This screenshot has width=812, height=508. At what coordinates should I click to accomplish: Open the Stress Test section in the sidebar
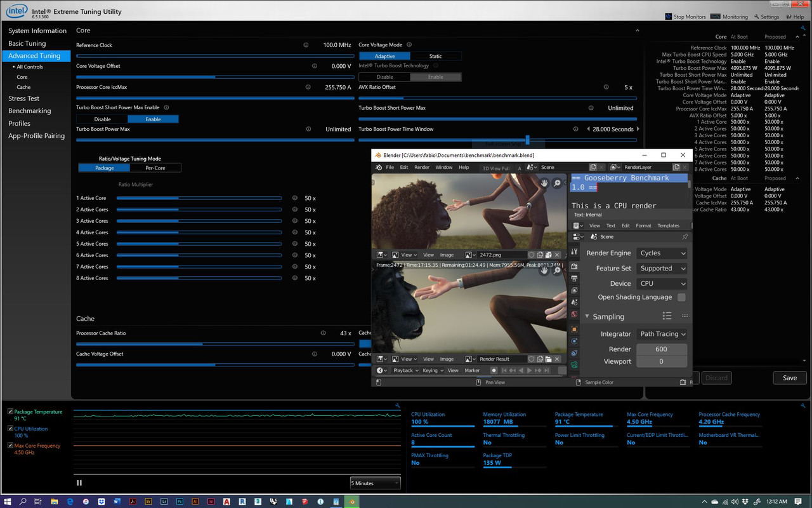point(24,98)
